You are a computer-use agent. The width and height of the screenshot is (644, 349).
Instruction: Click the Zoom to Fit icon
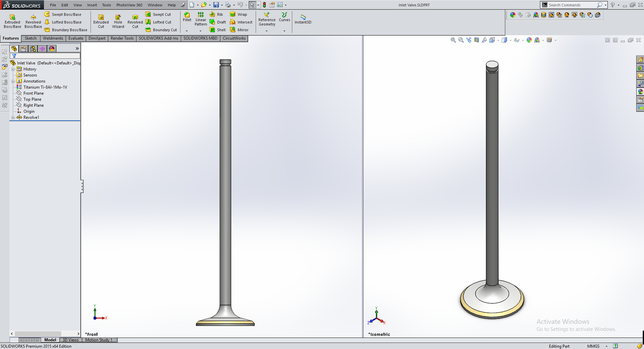click(453, 40)
